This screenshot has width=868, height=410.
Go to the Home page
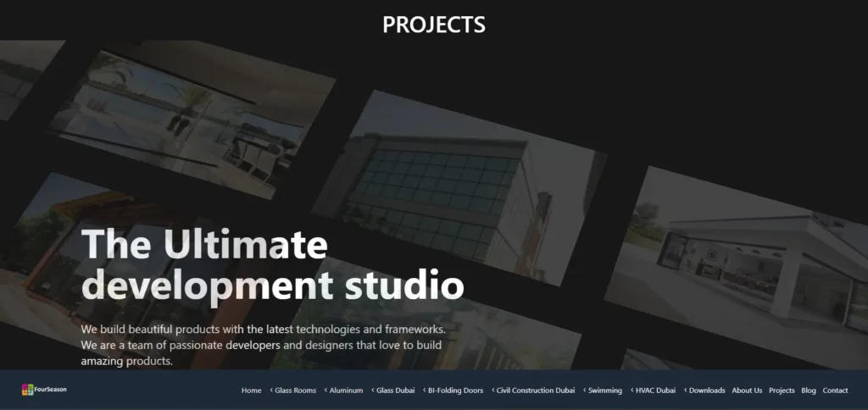251,390
